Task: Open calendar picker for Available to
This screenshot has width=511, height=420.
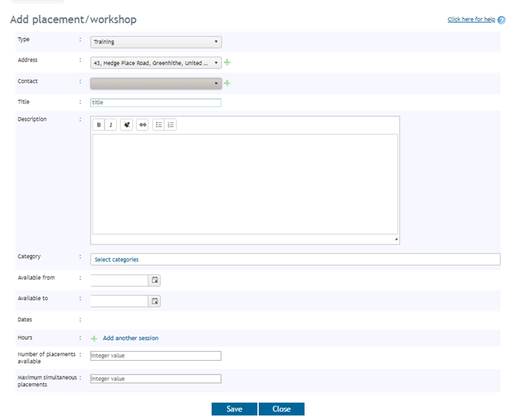Action: point(155,301)
